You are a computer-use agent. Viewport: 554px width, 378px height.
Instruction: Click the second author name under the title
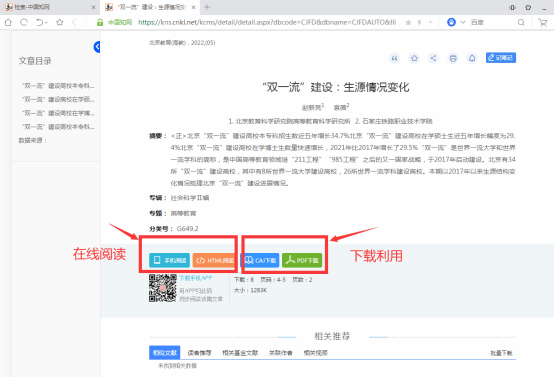point(341,107)
